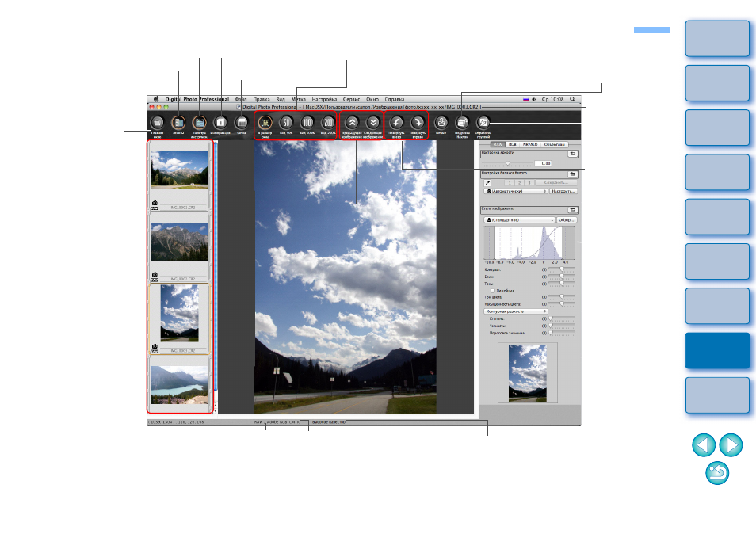This screenshot has width=756, height=534.
Task: Go to Previous image icon
Action: coord(352,123)
